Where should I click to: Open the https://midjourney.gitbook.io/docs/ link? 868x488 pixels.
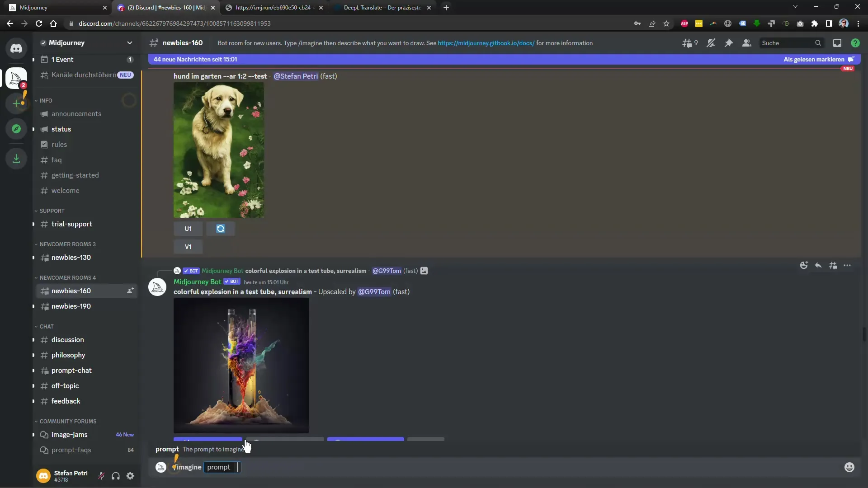(486, 43)
